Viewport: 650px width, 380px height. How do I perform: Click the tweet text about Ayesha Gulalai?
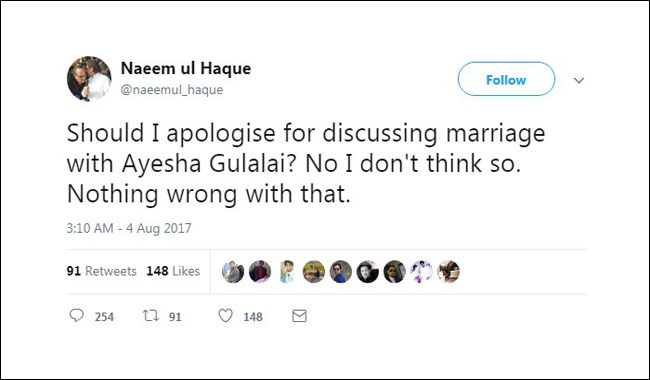(306, 163)
